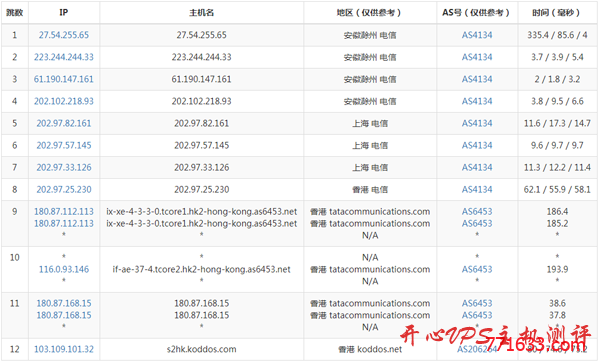Image resolution: width=600 pixels, height=363 pixels.
Task: Open the AS4134 link in hop 1 row
Action: [477, 35]
